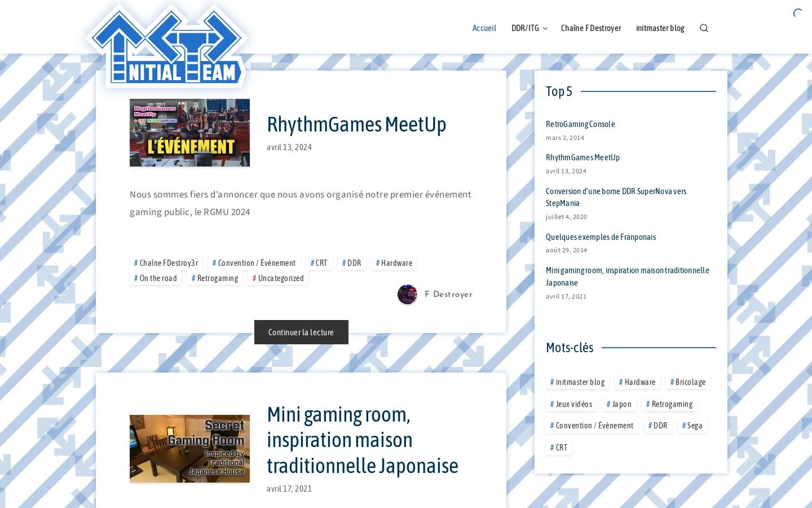Click F Destroyer author avatar
The height and width of the screenshot is (508, 812).
coord(407,295)
